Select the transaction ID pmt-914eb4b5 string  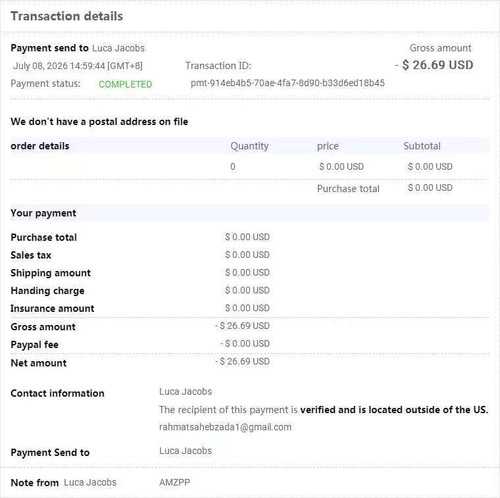[x=287, y=83]
